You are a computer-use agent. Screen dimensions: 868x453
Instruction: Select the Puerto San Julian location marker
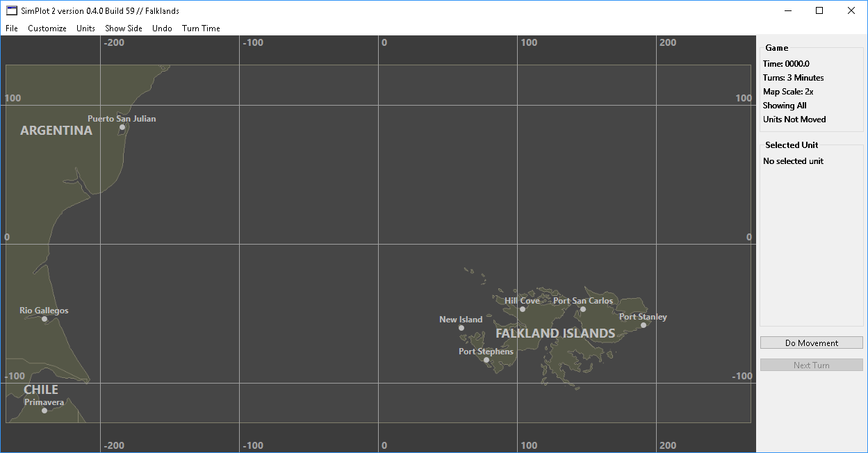[x=122, y=127]
